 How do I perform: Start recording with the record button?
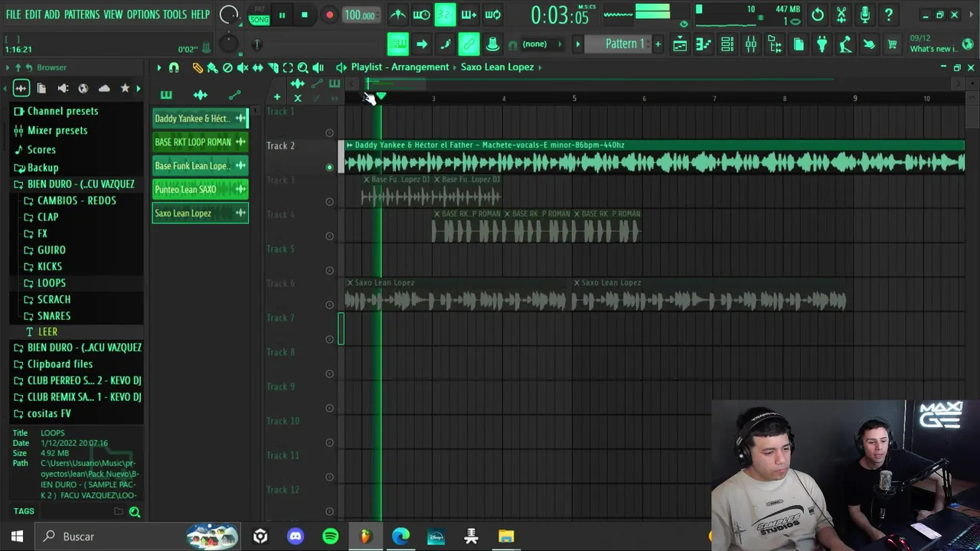pyautogui.click(x=329, y=15)
